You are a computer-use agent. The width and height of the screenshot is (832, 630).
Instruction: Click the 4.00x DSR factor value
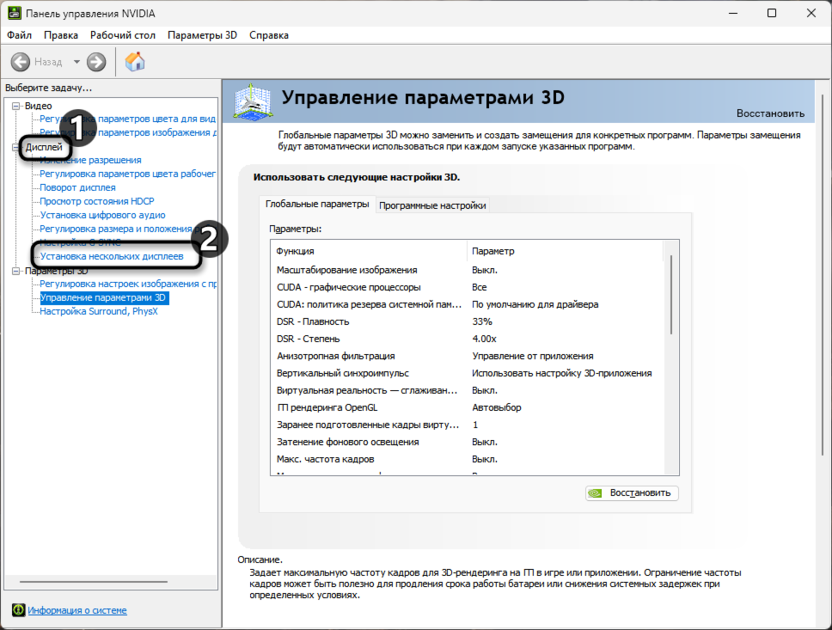click(x=484, y=339)
